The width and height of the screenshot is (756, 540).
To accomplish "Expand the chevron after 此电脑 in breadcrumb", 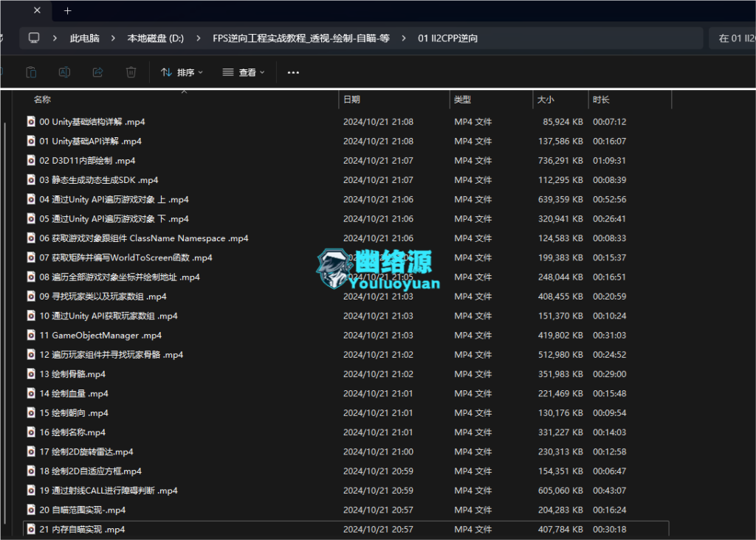I will click(x=113, y=38).
